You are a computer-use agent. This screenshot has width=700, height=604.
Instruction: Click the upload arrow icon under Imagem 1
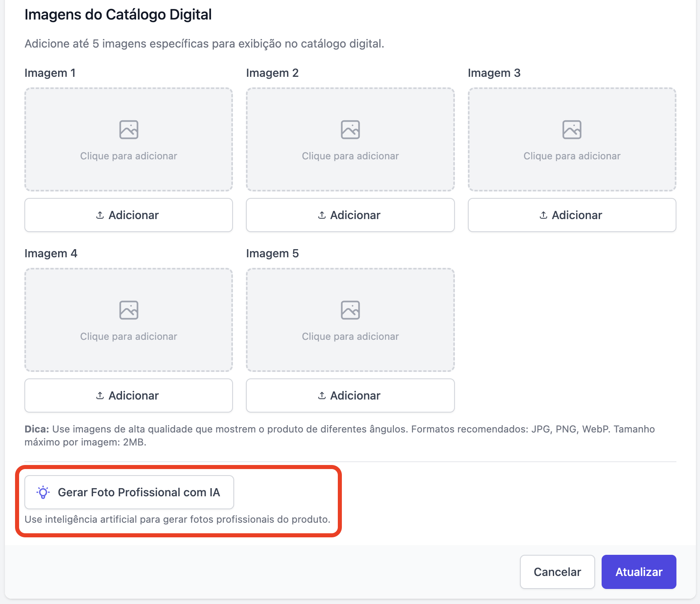click(100, 215)
